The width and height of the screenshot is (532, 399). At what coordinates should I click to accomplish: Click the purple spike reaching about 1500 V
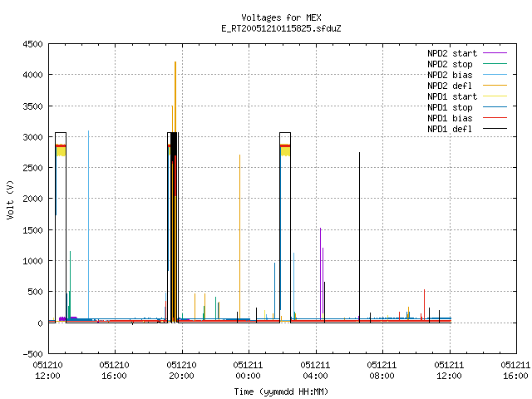[x=320, y=273]
